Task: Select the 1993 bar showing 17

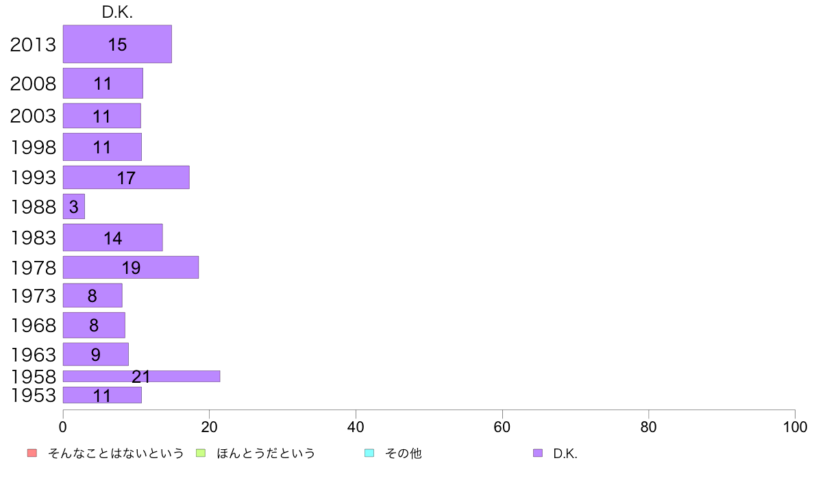Action: [126, 177]
